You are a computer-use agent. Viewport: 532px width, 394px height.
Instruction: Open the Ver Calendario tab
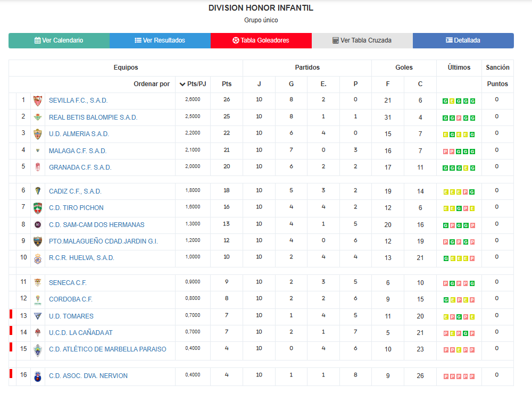click(59, 40)
